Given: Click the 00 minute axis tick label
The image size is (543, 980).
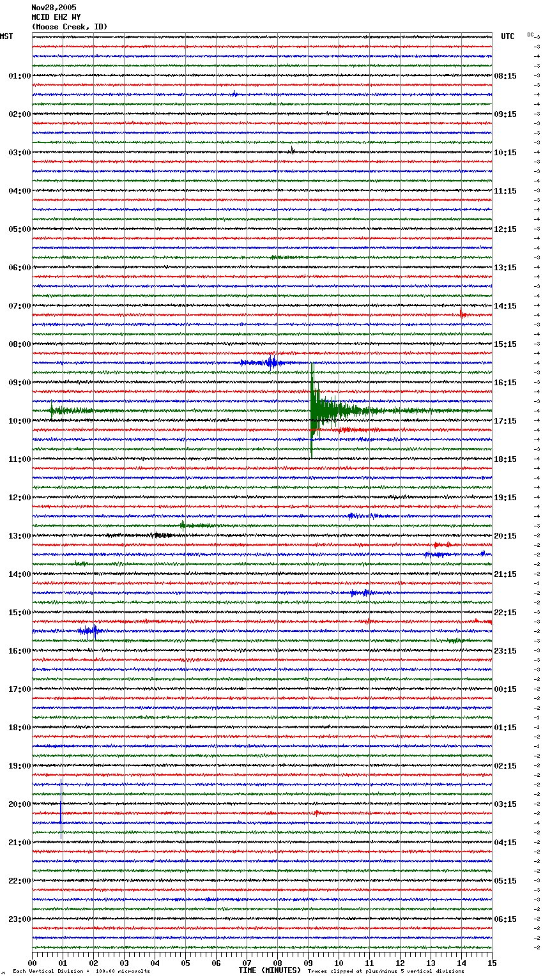Looking at the screenshot, I should click(x=32, y=963).
